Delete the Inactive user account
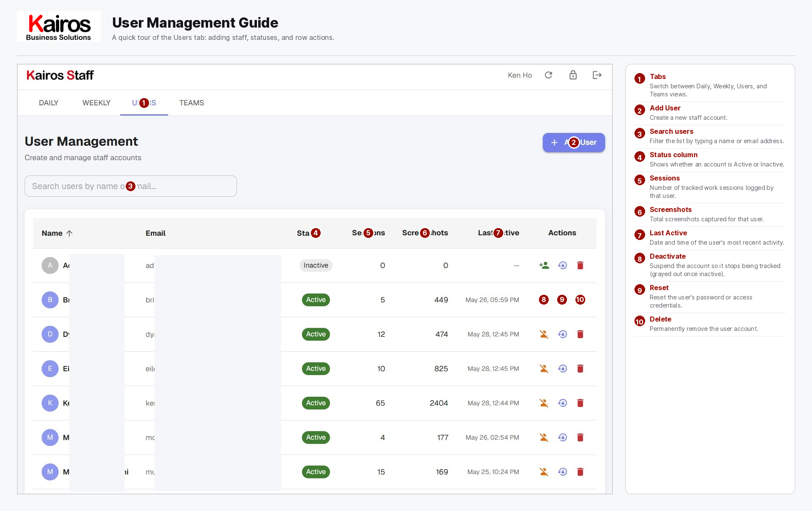Screen dimensions: 812x511 click(x=580, y=265)
